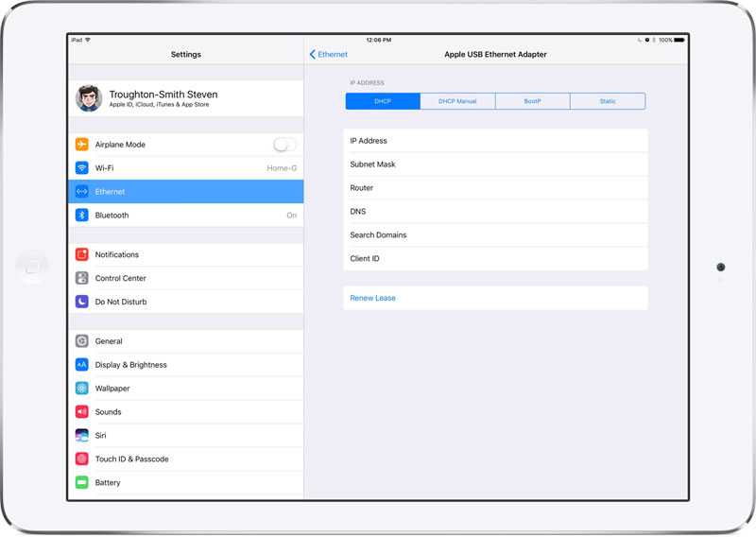Open Troughton-Smith Steven Apple ID
Viewport: 756px width, 537px height.
pyautogui.click(x=186, y=98)
